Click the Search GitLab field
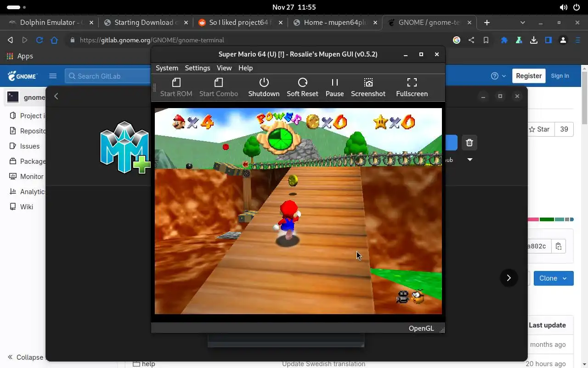The width and height of the screenshot is (588, 368). click(108, 76)
